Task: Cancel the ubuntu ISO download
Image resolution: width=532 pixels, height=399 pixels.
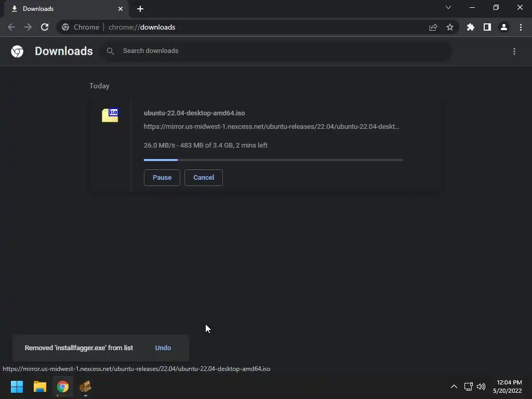Action: click(x=204, y=178)
